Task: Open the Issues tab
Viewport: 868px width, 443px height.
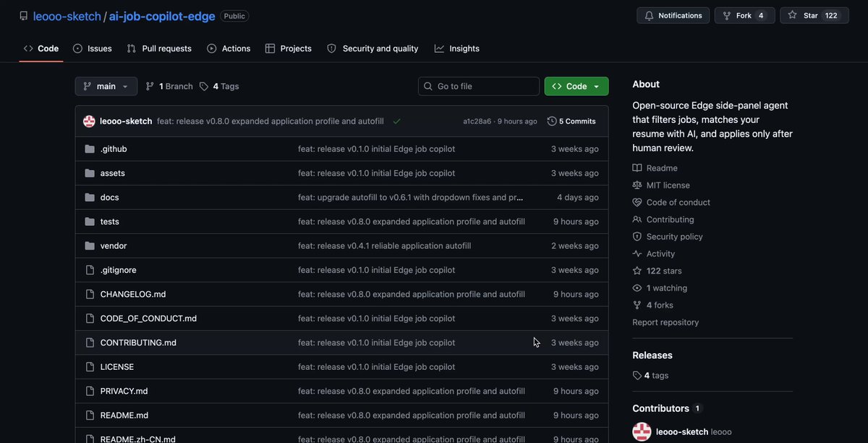Action: click(92, 48)
